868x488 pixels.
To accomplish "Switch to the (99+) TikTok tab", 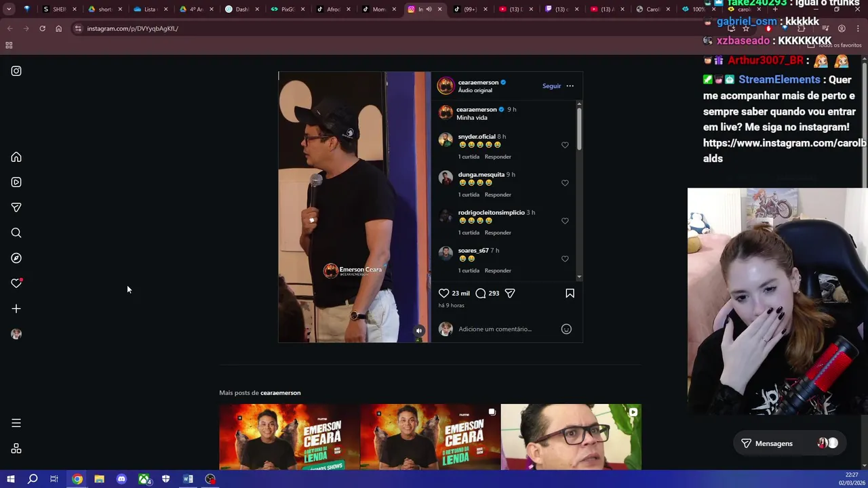I will (470, 9).
